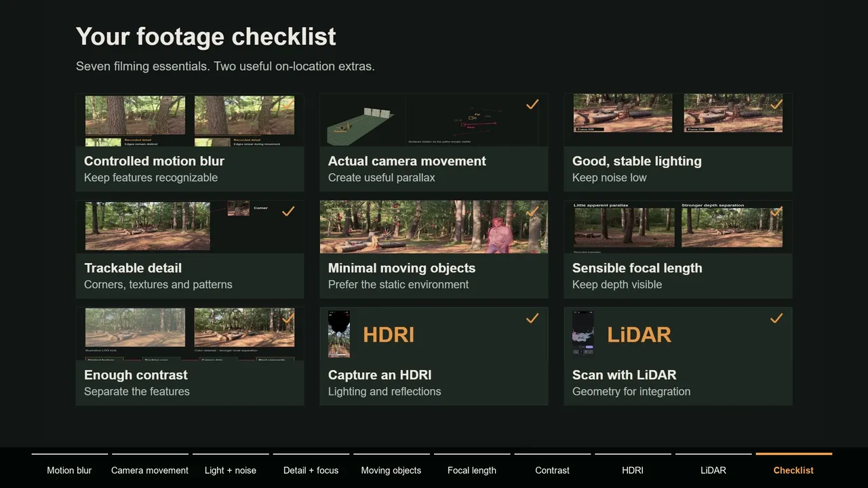Screen dimensions: 868x488
Task: Open the camera path diagram thumbnail
Action: coord(434,120)
